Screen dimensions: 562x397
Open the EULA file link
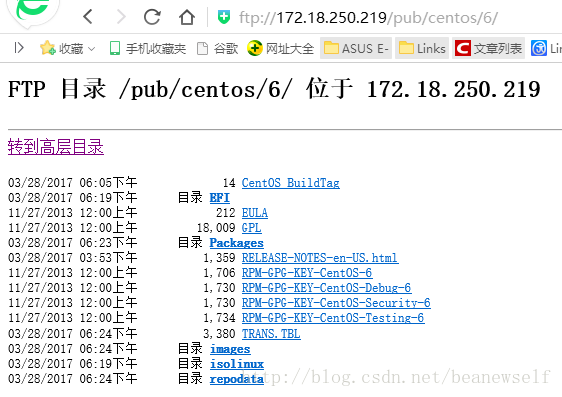(254, 213)
